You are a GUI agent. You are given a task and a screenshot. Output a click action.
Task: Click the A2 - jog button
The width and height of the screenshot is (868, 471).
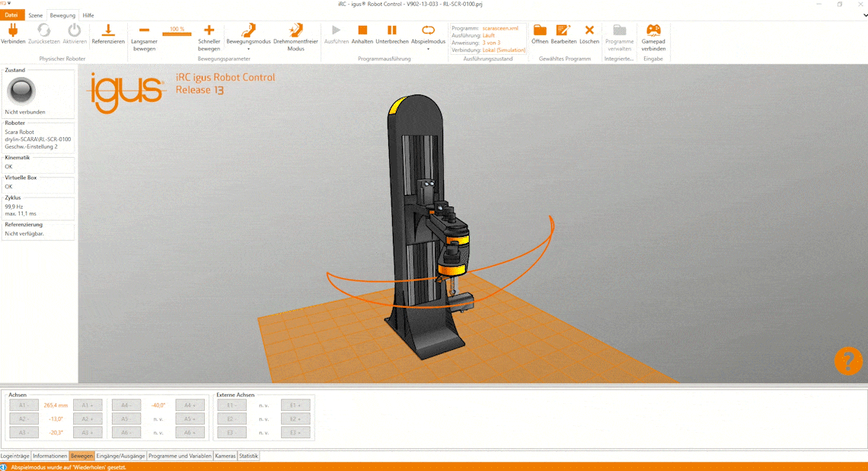(x=24, y=419)
